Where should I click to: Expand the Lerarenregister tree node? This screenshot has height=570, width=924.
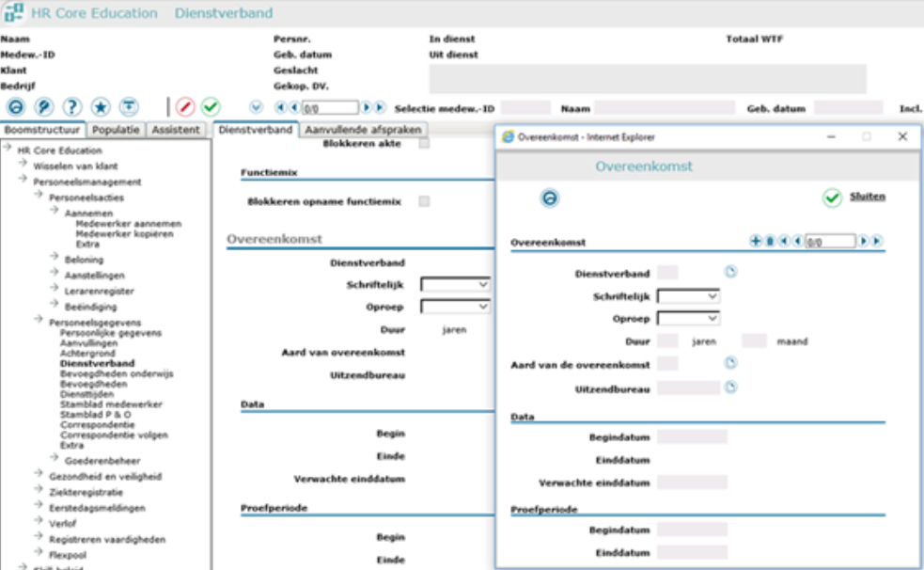55,288
